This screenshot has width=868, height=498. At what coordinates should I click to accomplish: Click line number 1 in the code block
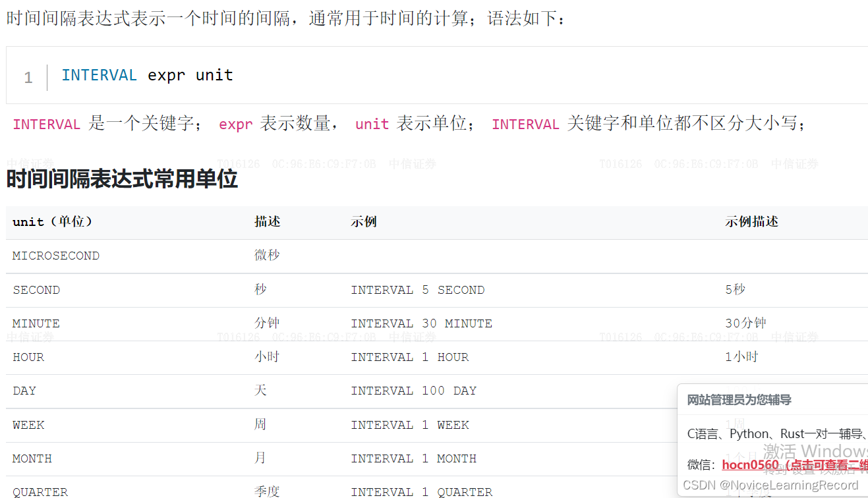pos(28,77)
